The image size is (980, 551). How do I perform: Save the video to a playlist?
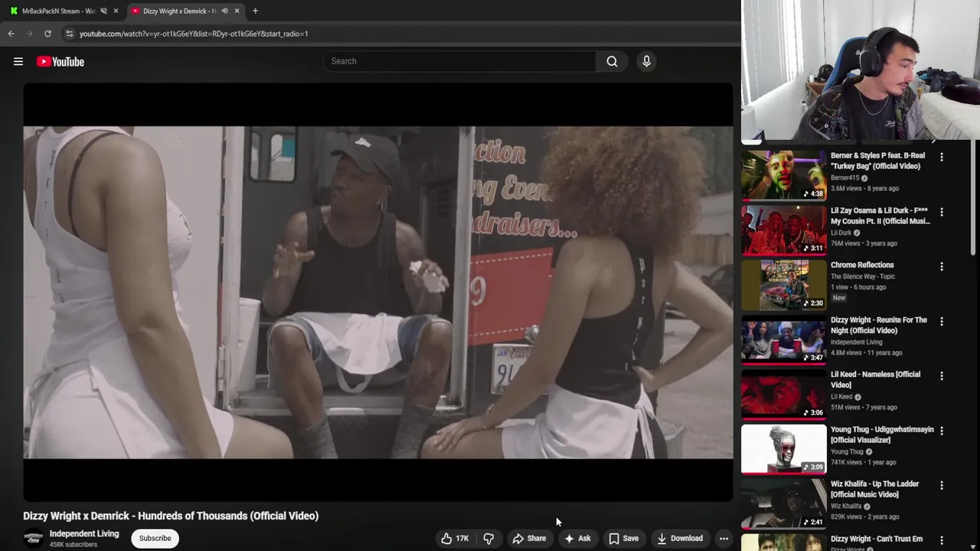623,538
